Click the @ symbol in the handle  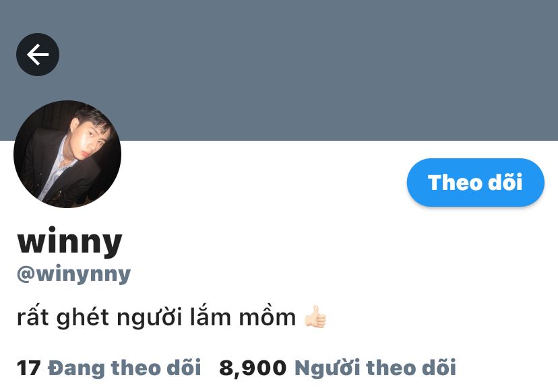pos(26,275)
